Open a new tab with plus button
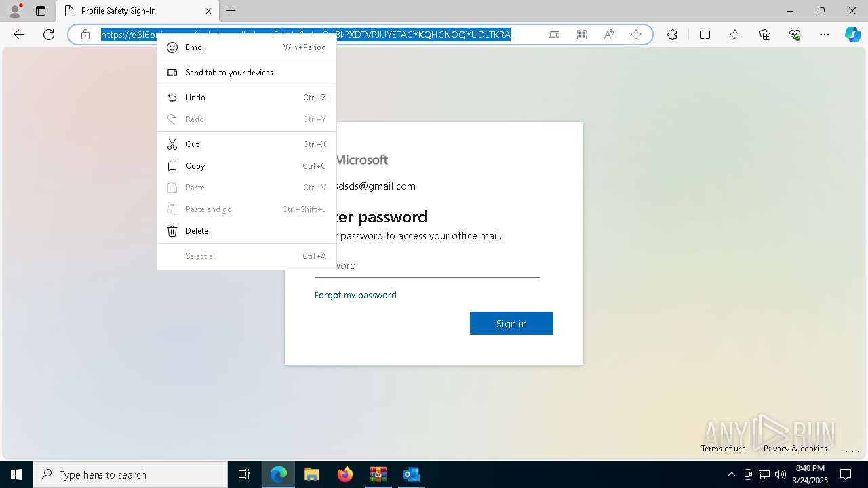868x488 pixels. coord(231,11)
